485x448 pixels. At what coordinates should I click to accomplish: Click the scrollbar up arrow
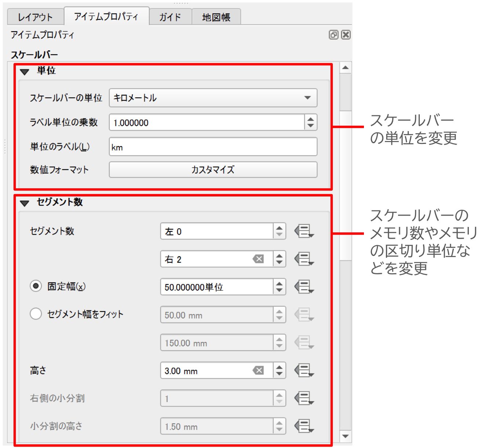click(x=345, y=68)
